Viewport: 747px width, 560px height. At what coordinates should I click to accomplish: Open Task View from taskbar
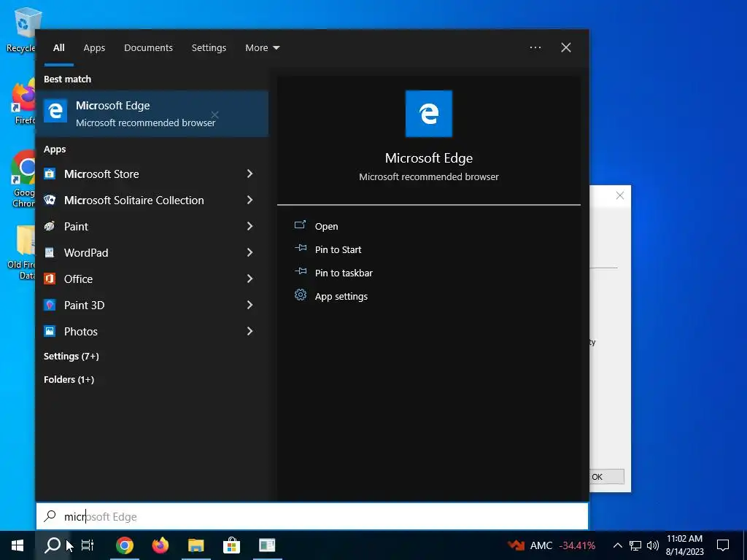(x=88, y=545)
